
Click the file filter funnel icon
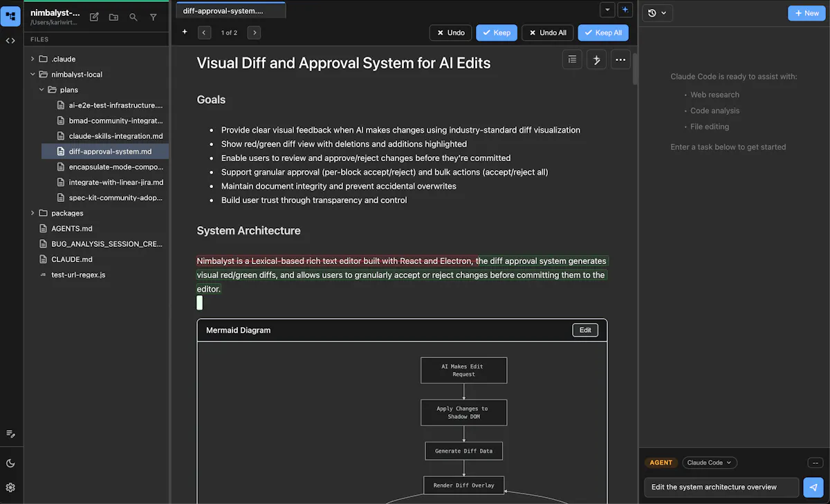pos(154,17)
